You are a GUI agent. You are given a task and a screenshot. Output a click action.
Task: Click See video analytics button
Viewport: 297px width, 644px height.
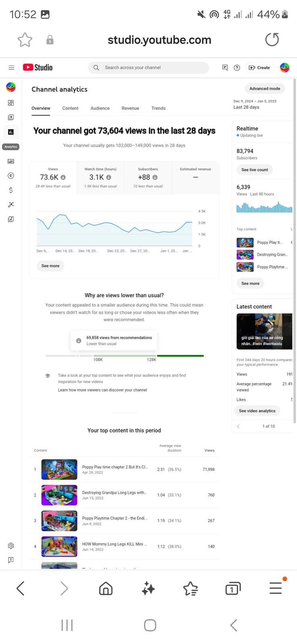click(x=257, y=411)
